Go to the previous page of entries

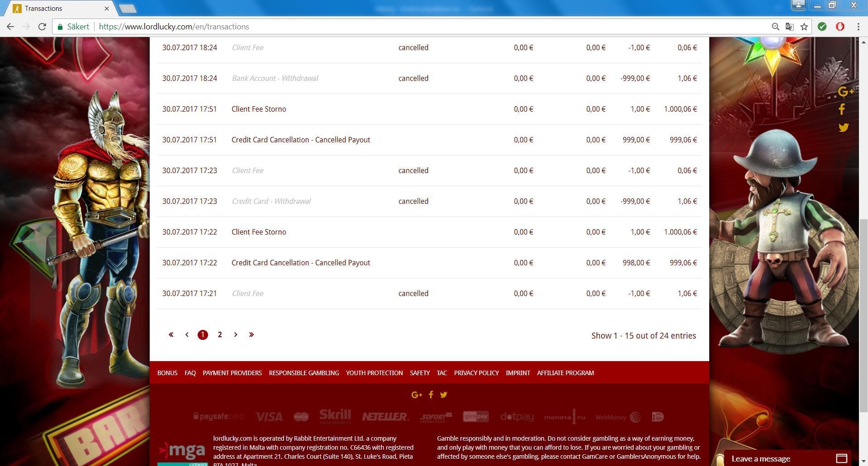point(187,334)
